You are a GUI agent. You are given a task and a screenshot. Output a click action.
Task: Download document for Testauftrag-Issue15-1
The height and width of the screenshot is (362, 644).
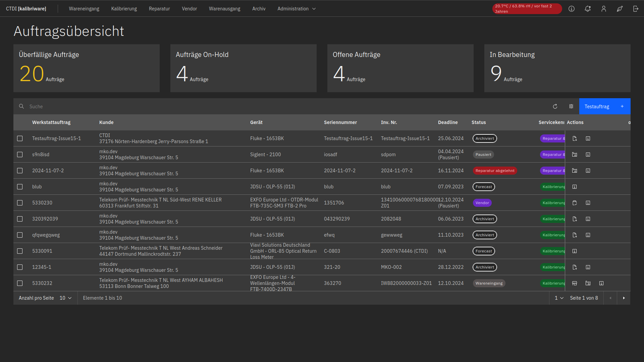[575, 138]
